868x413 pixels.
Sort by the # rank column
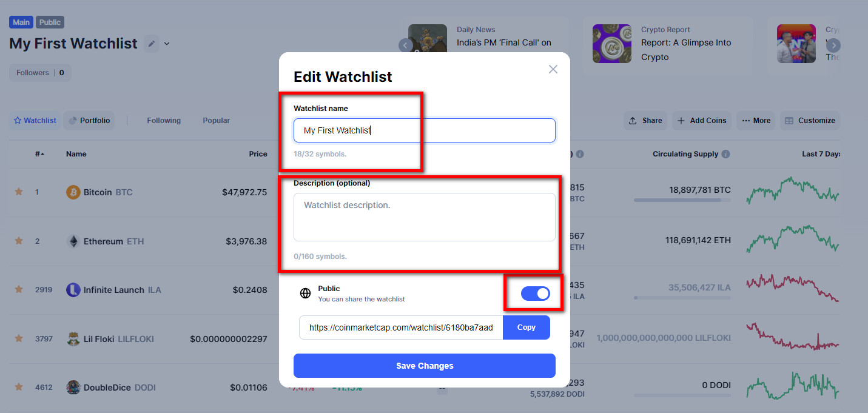(x=39, y=154)
